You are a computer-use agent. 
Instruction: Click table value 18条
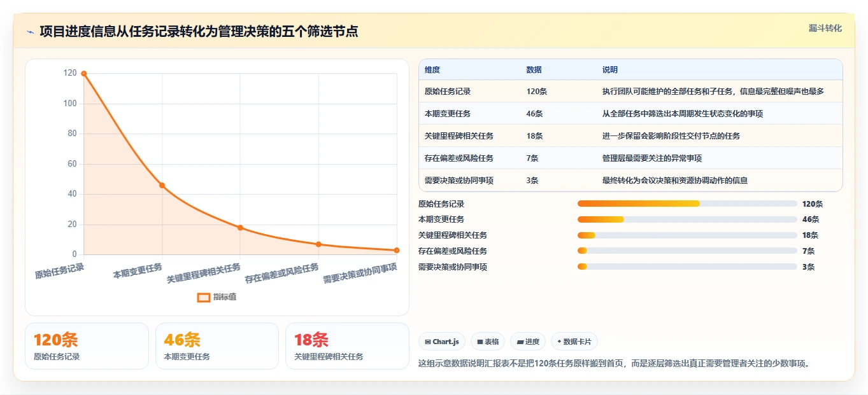tap(535, 136)
